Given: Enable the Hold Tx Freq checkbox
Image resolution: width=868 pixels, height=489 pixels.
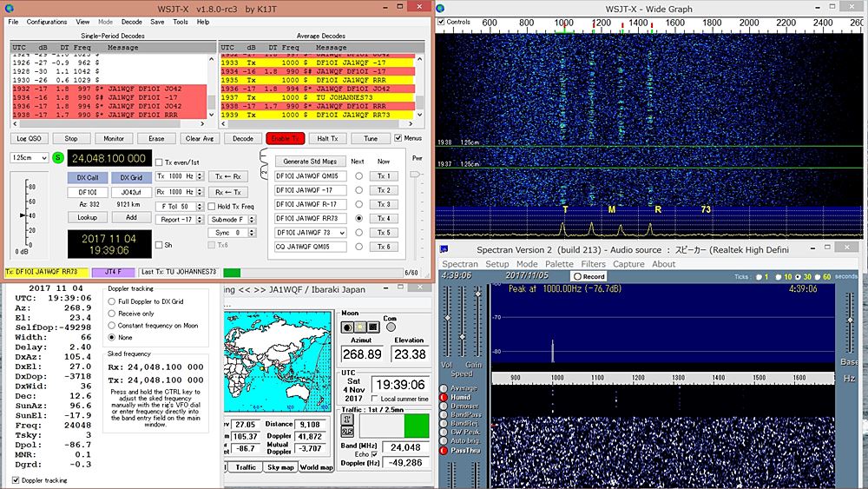Looking at the screenshot, I should point(212,207).
